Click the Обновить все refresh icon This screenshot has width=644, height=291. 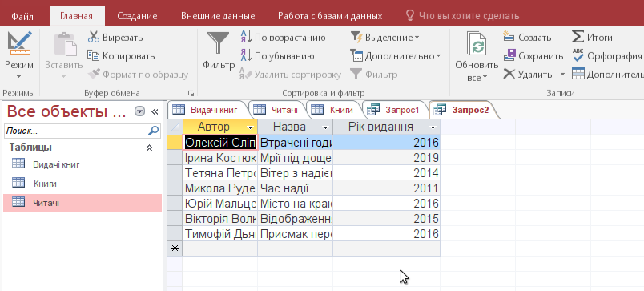click(x=477, y=44)
